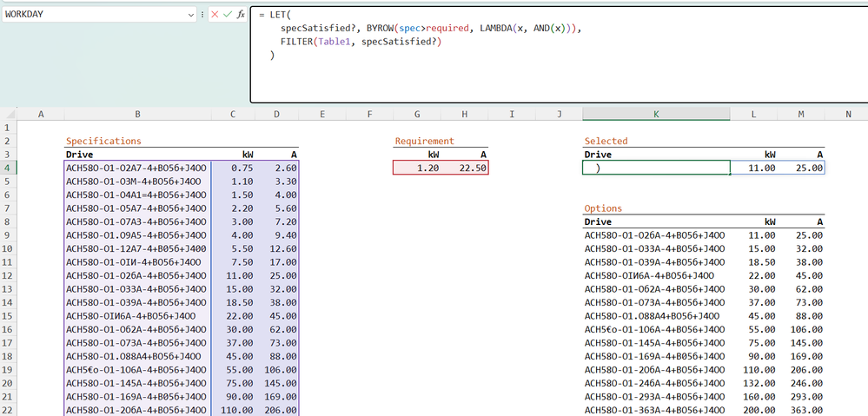Select column F header

tap(370, 115)
